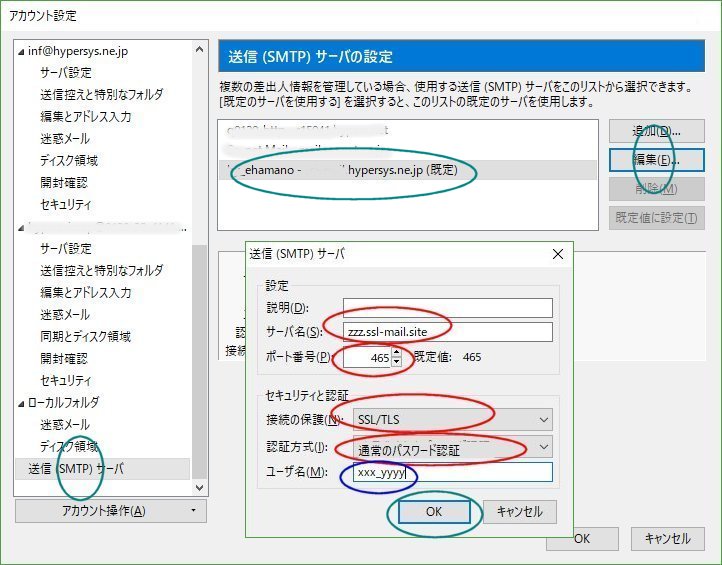Click the ユーザ名 input field
The height and width of the screenshot is (565, 722).
447,472
